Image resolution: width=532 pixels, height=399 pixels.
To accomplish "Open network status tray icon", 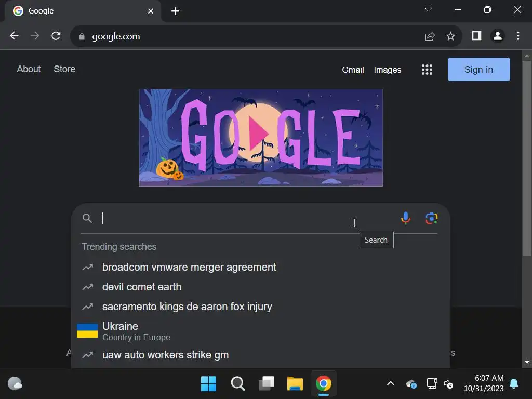I will [432, 384].
